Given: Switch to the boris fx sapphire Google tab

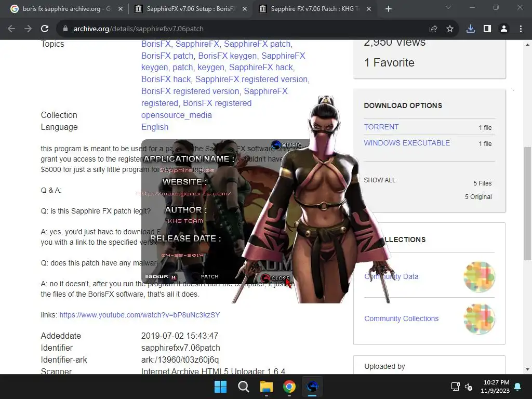Looking at the screenshot, I should (67, 9).
